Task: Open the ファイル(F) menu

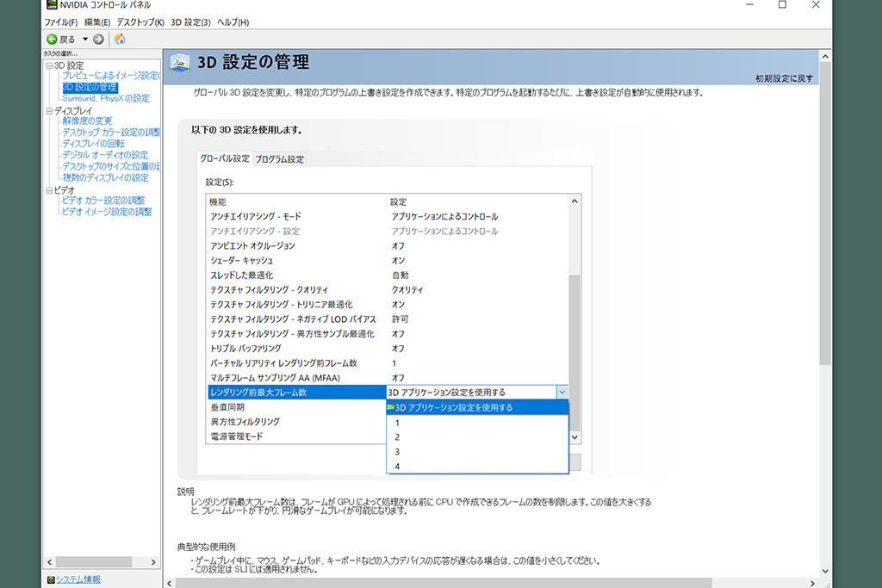Action: coord(61,22)
